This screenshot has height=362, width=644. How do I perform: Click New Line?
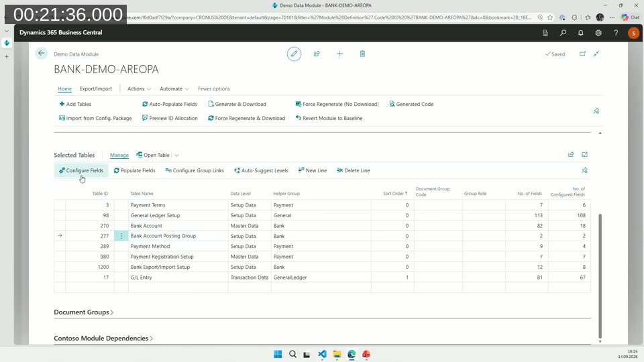313,170
